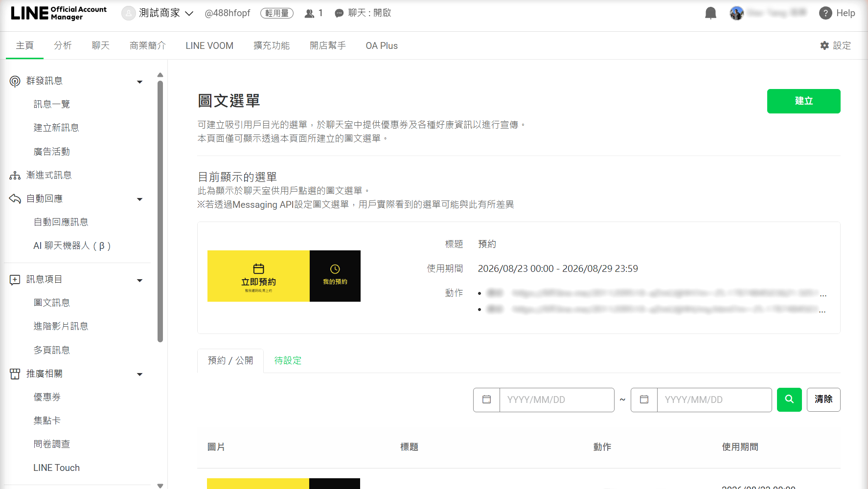The width and height of the screenshot is (868, 489).
Task: Open the 商業簡介 tab
Action: (148, 45)
